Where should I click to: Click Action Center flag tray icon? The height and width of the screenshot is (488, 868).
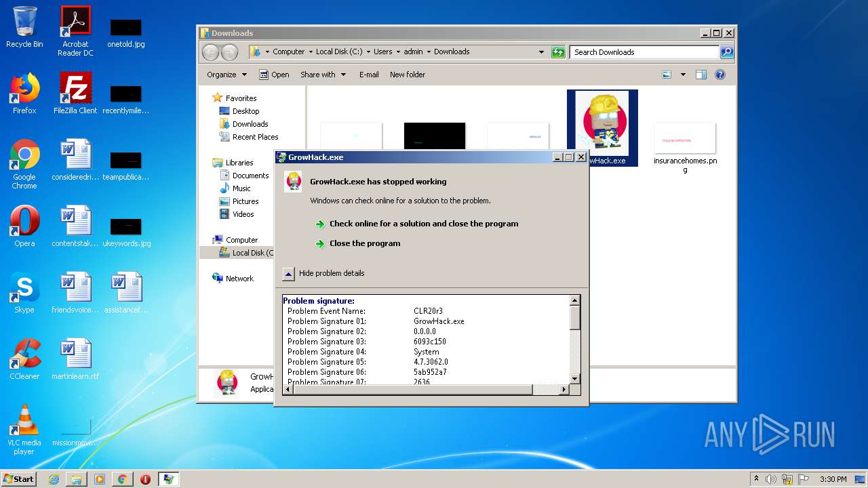tap(804, 479)
